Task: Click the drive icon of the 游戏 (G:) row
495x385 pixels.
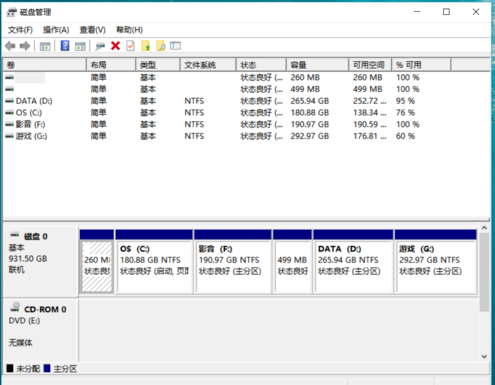Action: 10,136
